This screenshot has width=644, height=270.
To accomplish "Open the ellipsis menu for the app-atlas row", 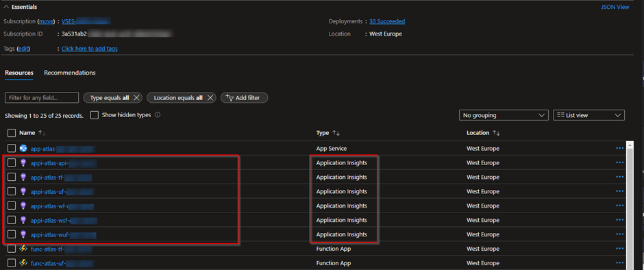I will (x=620, y=148).
